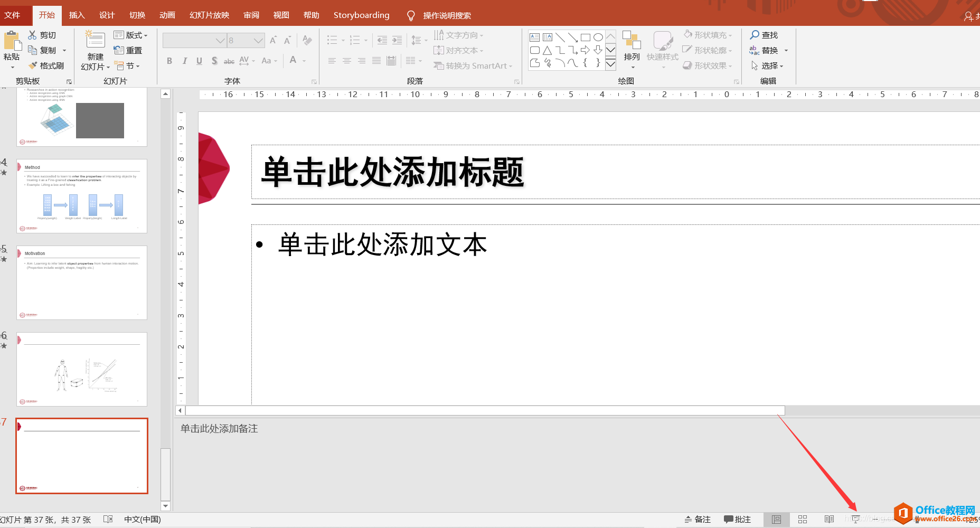Center align text in paragraph group

346,61
